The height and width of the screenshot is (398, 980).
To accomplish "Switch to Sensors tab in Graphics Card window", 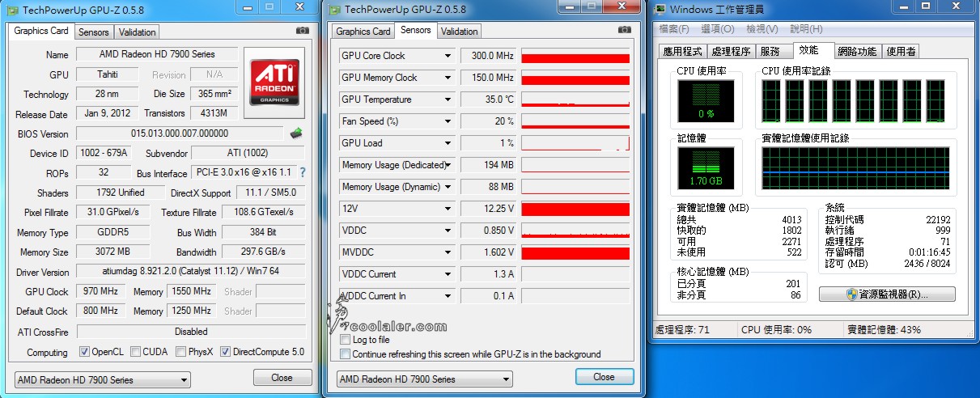I will (x=93, y=32).
